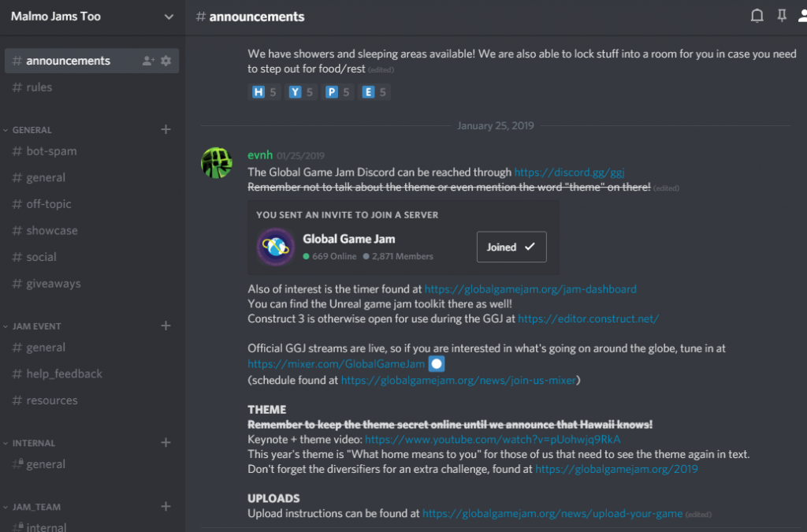Image resolution: width=807 pixels, height=532 pixels.
Task: Click the create invite icon for announcements
Action: click(148, 61)
